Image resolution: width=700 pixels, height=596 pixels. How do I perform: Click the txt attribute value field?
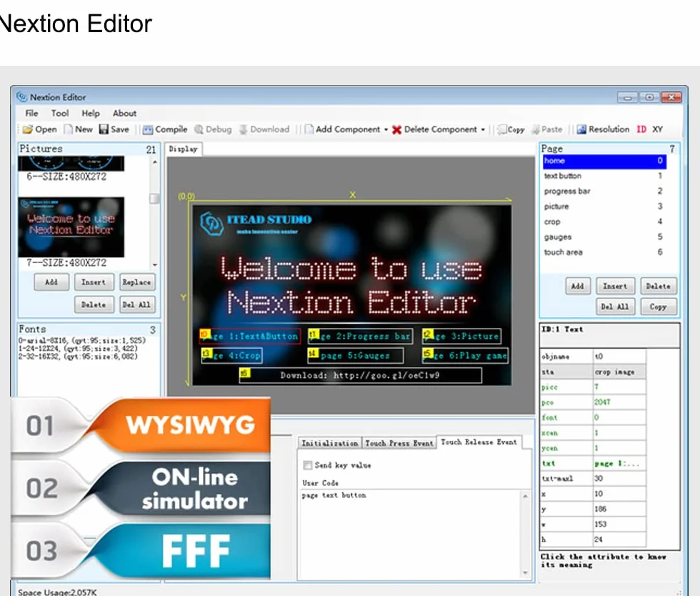[x=619, y=463]
